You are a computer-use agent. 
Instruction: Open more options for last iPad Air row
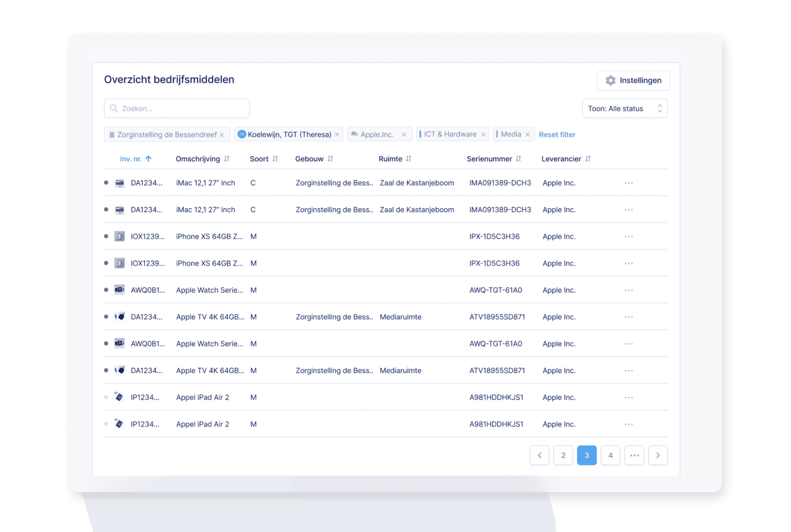[629, 425]
